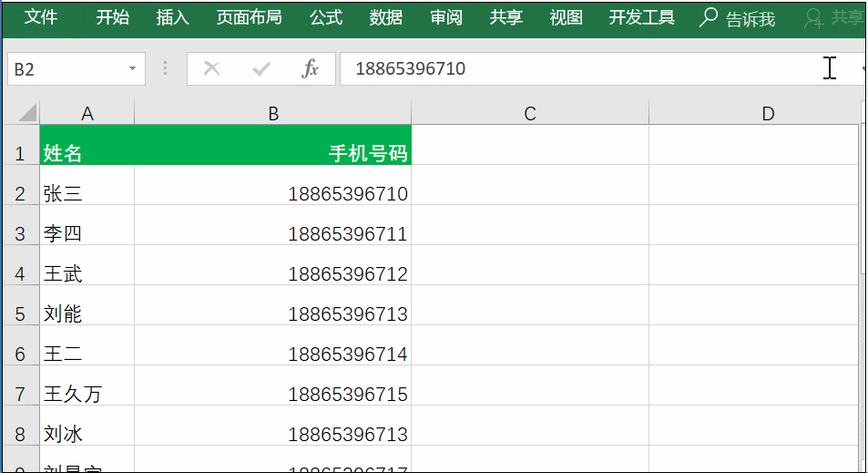This screenshot has height=473, width=868.
Task: Select row 8 header
Action: click(20, 426)
